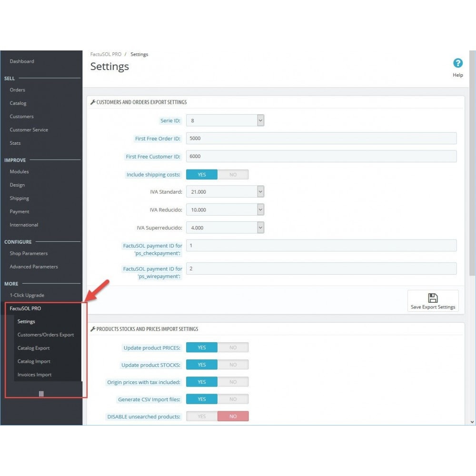Open Customers in the sidebar

coord(21,116)
